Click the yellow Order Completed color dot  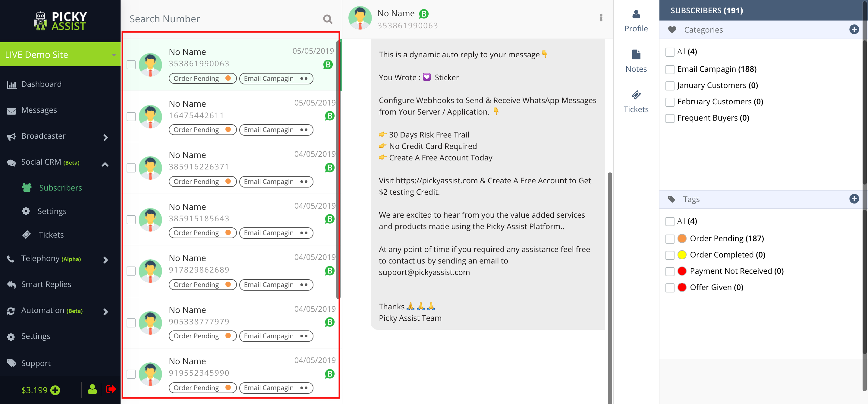[x=682, y=255]
